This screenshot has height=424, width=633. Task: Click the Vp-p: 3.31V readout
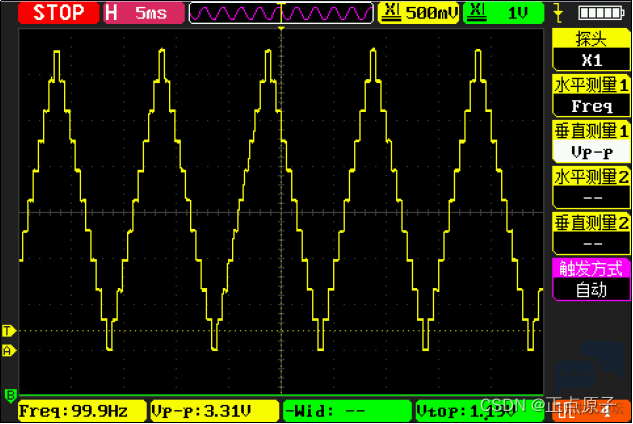[x=215, y=411]
